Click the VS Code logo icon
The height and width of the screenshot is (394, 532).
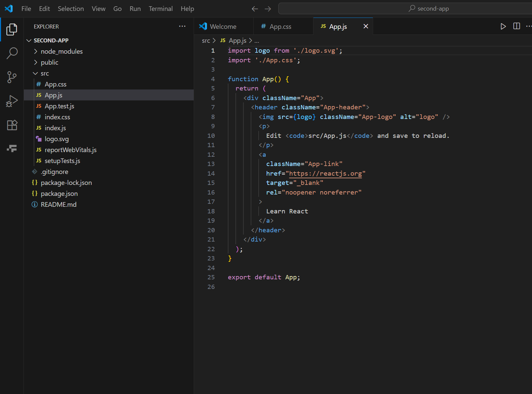point(9,9)
